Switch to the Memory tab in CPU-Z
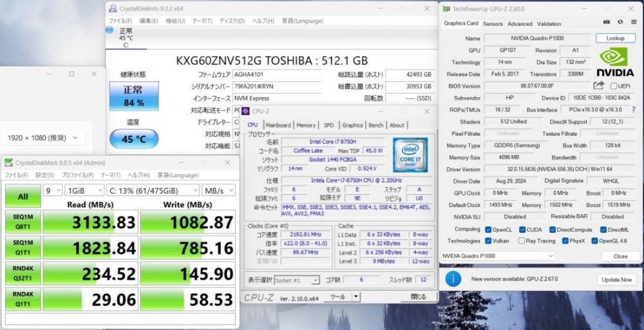 click(306, 125)
